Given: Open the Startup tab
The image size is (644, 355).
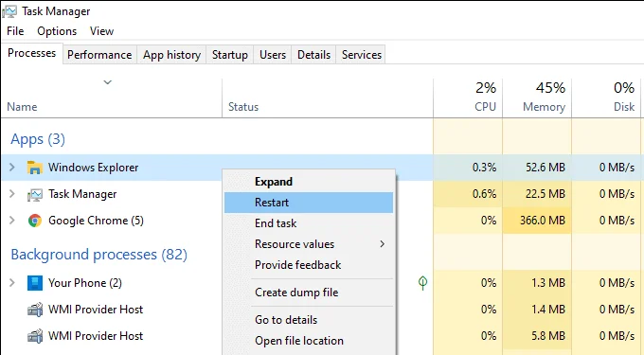Looking at the screenshot, I should pyautogui.click(x=229, y=55).
